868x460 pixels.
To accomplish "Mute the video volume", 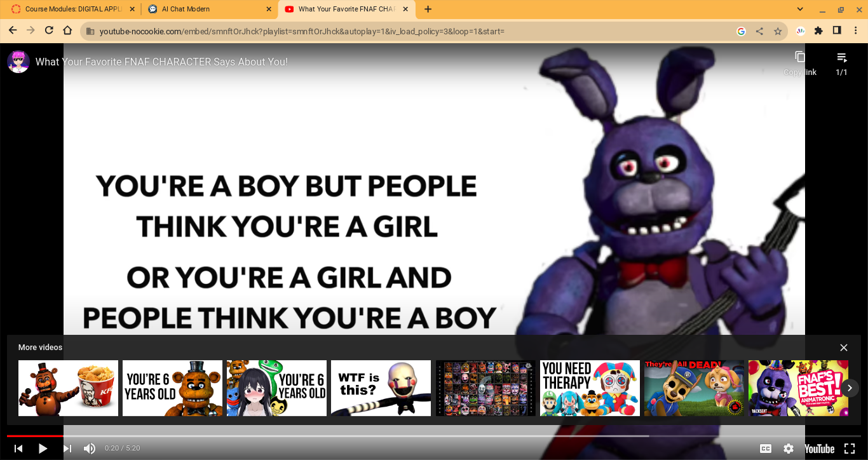I will pos(90,449).
